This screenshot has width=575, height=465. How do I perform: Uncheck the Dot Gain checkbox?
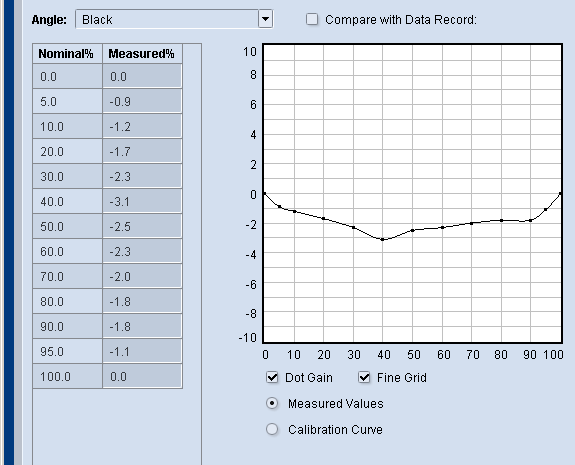[x=272, y=377]
